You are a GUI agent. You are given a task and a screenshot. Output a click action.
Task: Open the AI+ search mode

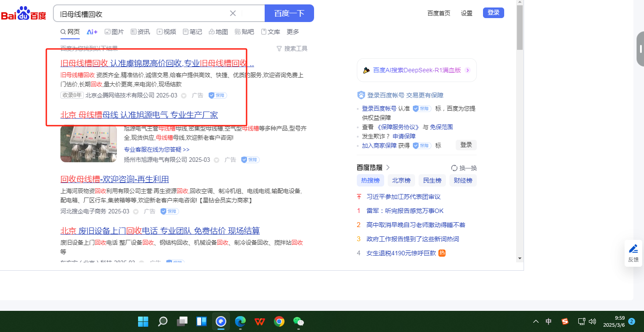click(92, 32)
